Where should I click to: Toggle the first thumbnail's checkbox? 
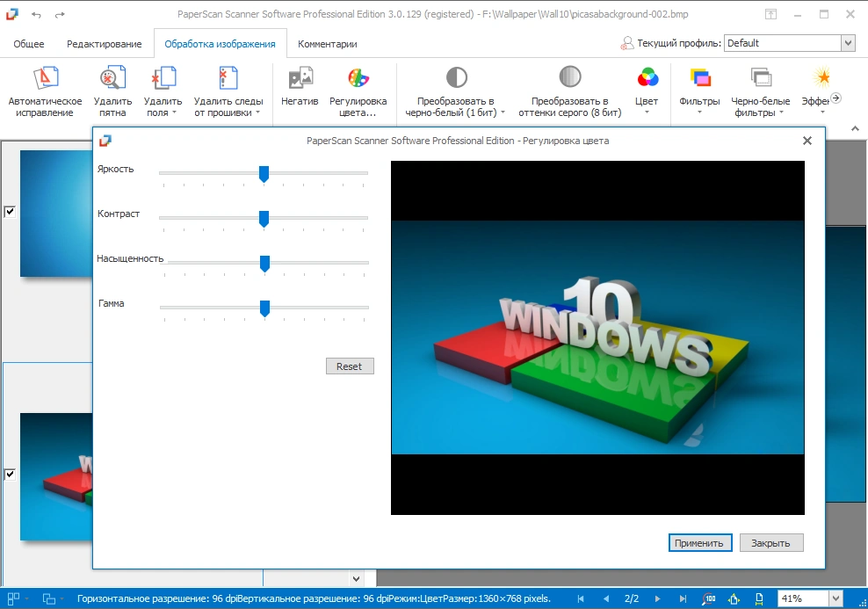(10, 212)
